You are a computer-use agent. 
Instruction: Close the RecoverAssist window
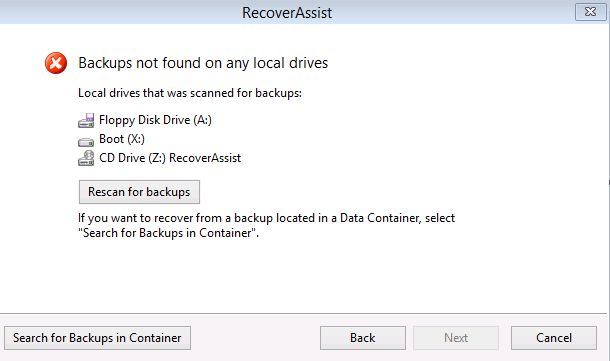coord(590,12)
